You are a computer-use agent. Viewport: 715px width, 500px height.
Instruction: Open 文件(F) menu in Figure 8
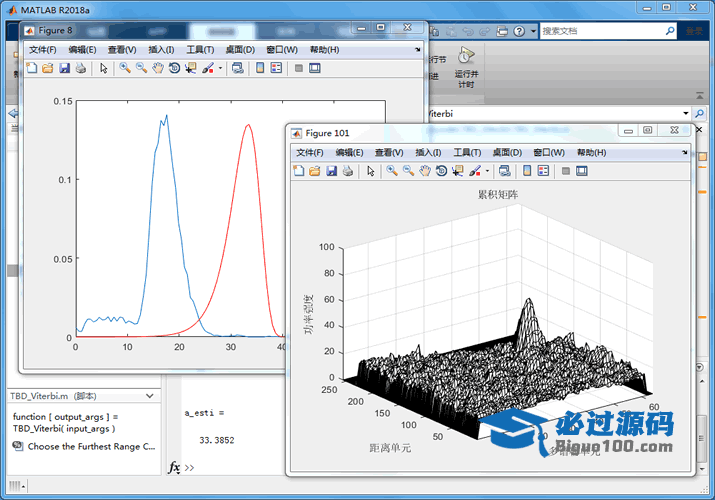click(42, 50)
